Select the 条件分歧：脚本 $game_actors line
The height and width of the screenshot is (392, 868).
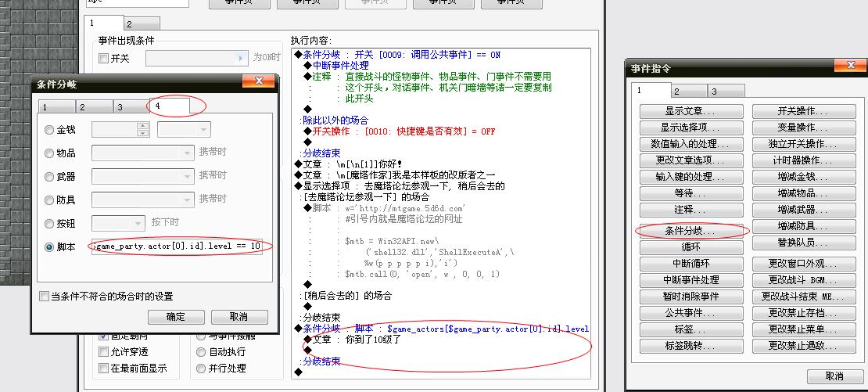tap(440, 329)
